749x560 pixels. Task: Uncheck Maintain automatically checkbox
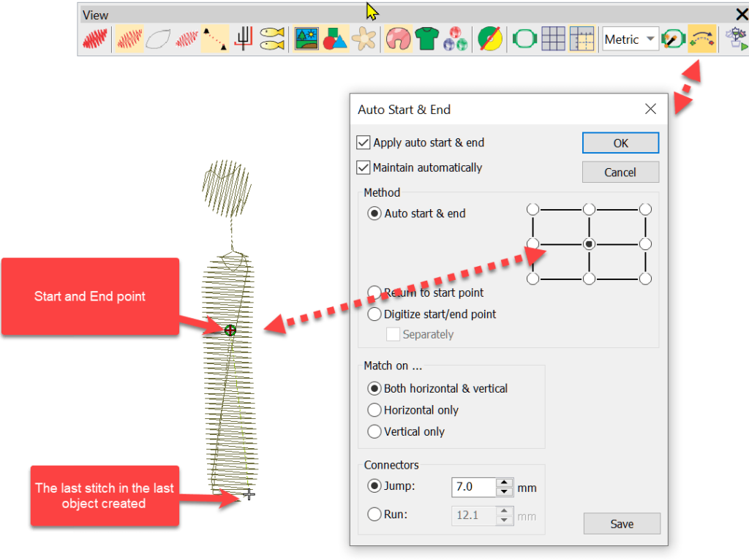point(364,167)
